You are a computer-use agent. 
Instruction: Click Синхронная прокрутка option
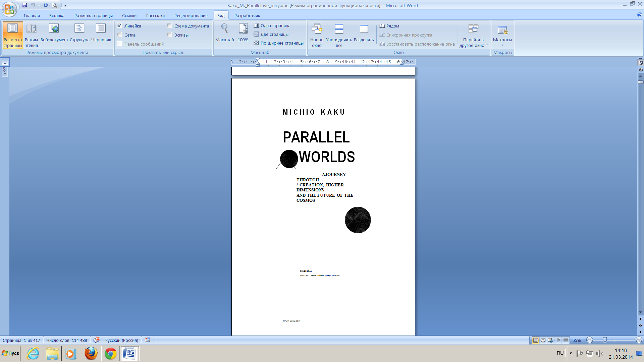point(406,35)
